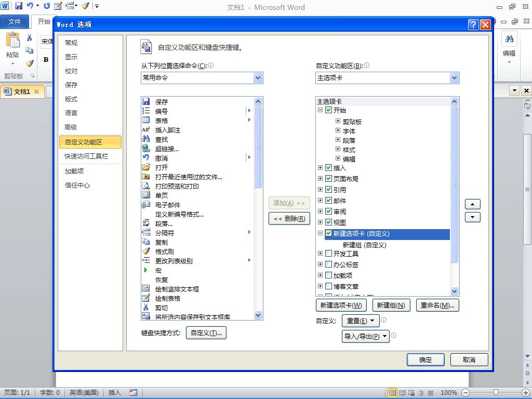Click the 删除 remove button
Image resolution: width=532 pixels, height=399 pixels.
click(x=289, y=219)
